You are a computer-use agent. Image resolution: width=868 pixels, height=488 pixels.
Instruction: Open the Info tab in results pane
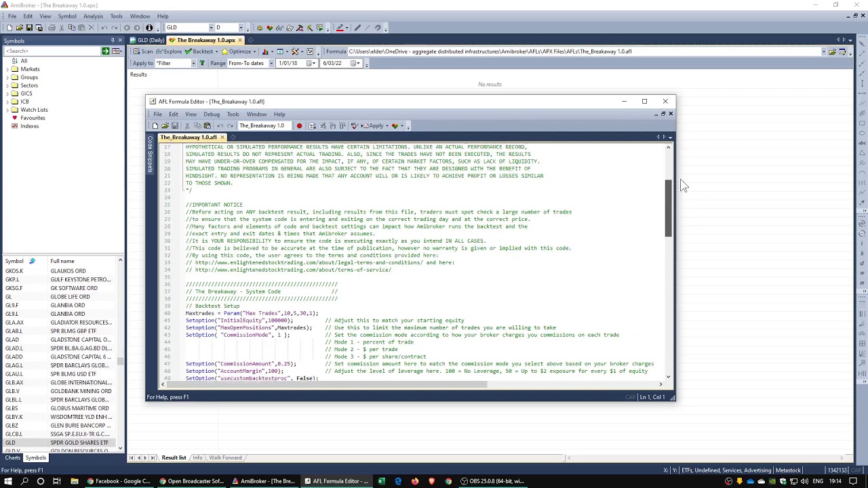pos(197,457)
